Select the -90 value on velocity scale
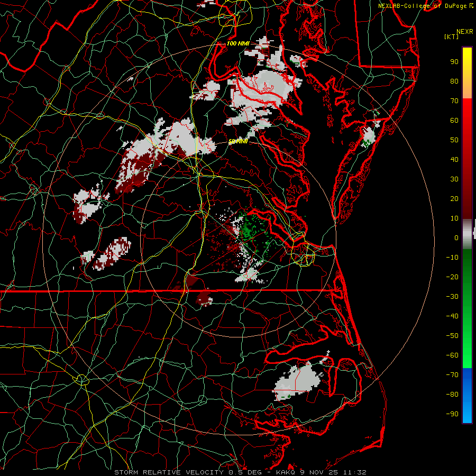The image size is (476, 476). [x=452, y=414]
